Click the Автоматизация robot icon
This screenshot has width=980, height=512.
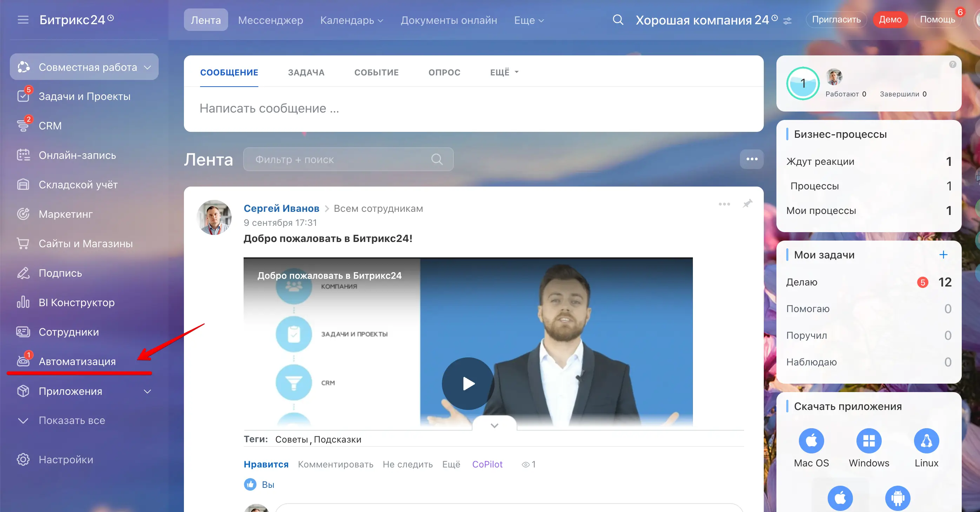click(x=23, y=361)
